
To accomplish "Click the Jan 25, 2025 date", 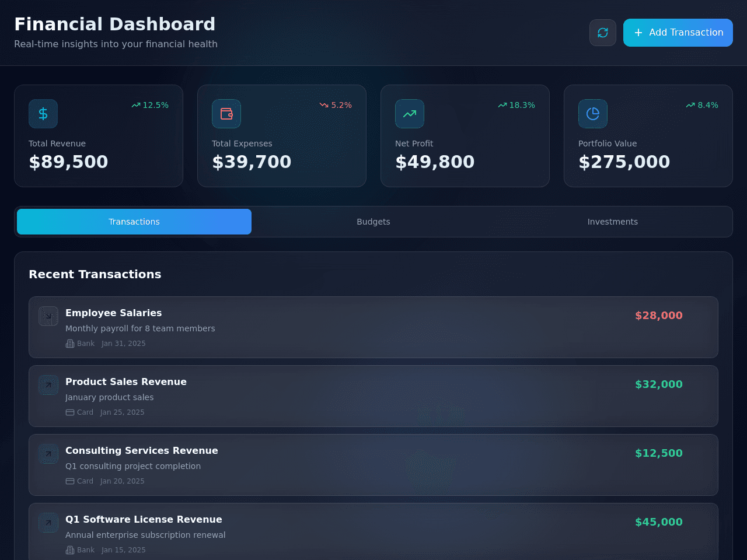I will coord(123,412).
